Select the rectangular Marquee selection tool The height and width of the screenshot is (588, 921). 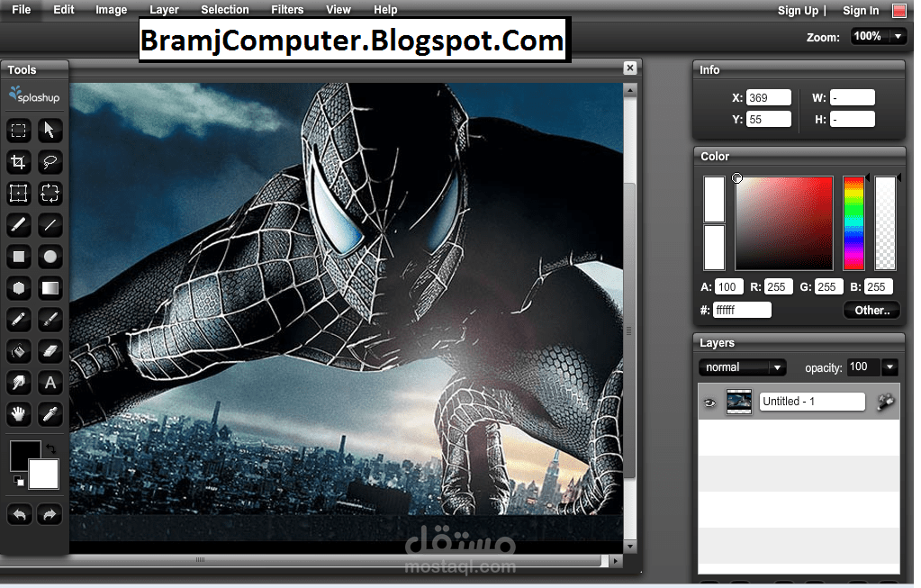[x=18, y=130]
